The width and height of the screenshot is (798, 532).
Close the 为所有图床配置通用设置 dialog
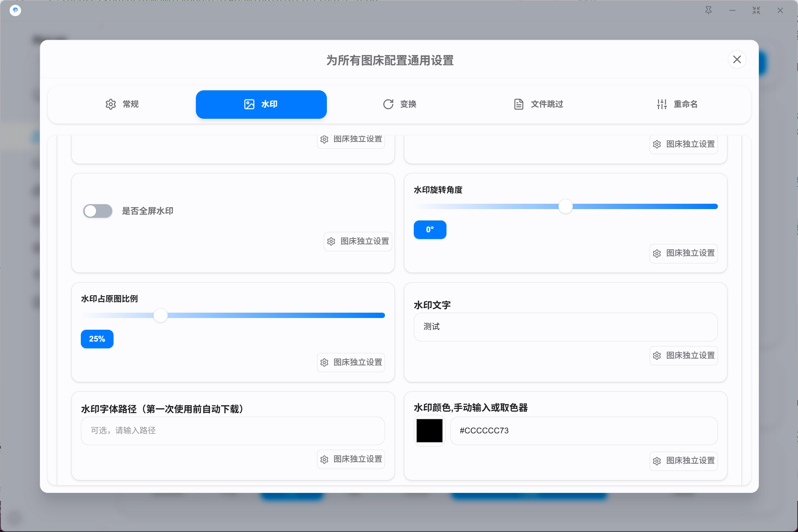[737, 60]
